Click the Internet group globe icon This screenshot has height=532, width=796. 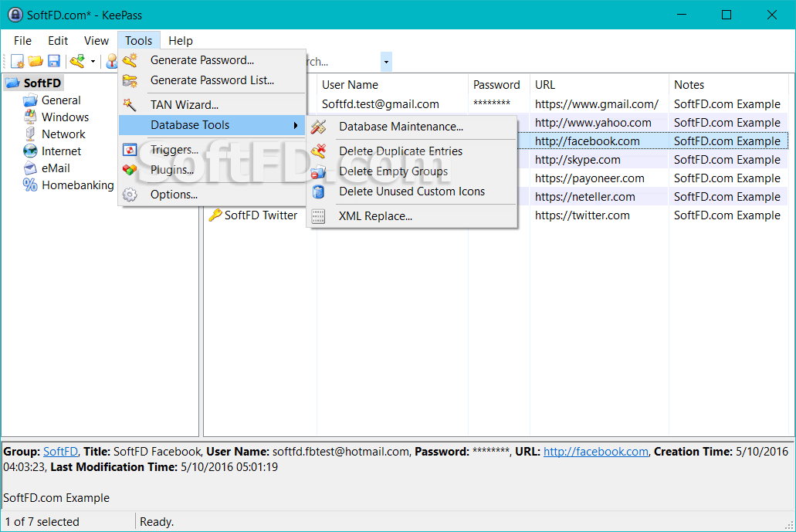[30, 151]
